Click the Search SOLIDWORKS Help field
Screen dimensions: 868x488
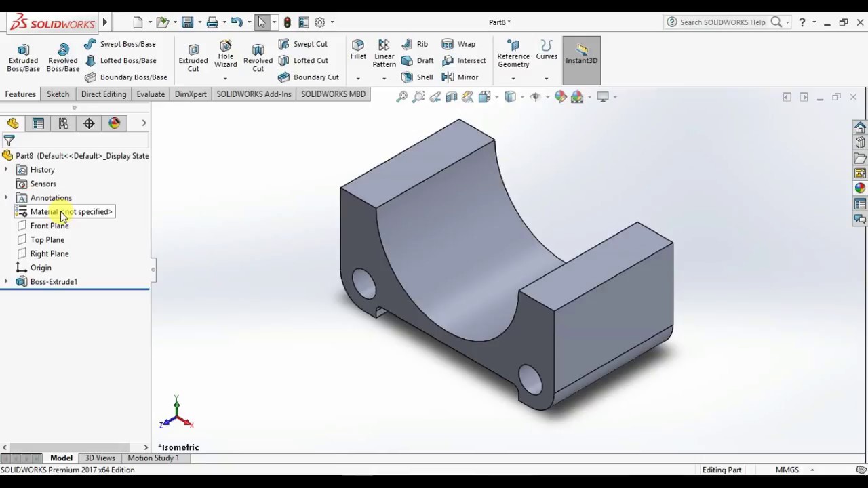click(x=723, y=22)
